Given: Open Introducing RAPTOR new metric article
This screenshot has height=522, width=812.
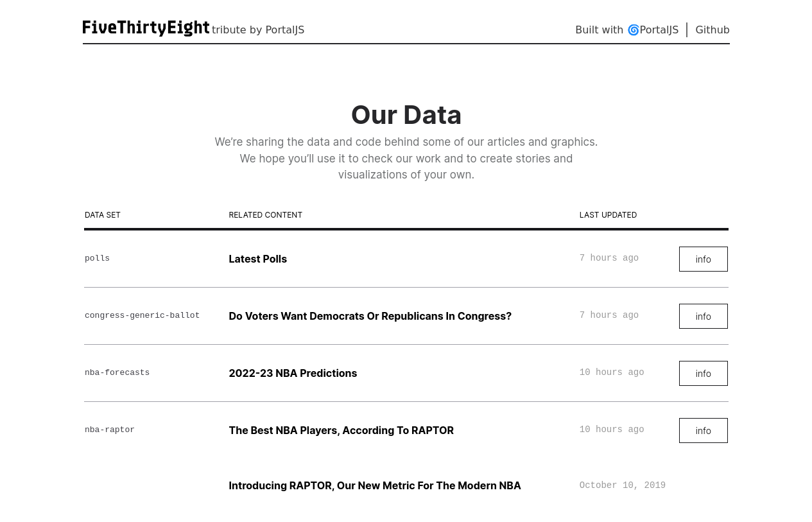Looking at the screenshot, I should pyautogui.click(x=374, y=486).
